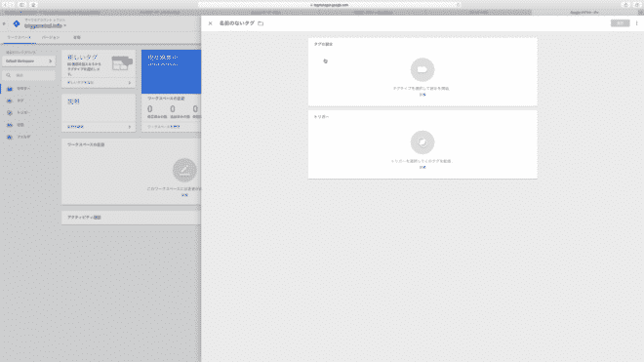Expand the Default Workspace selector
644x362 pixels.
pyautogui.click(x=28, y=61)
